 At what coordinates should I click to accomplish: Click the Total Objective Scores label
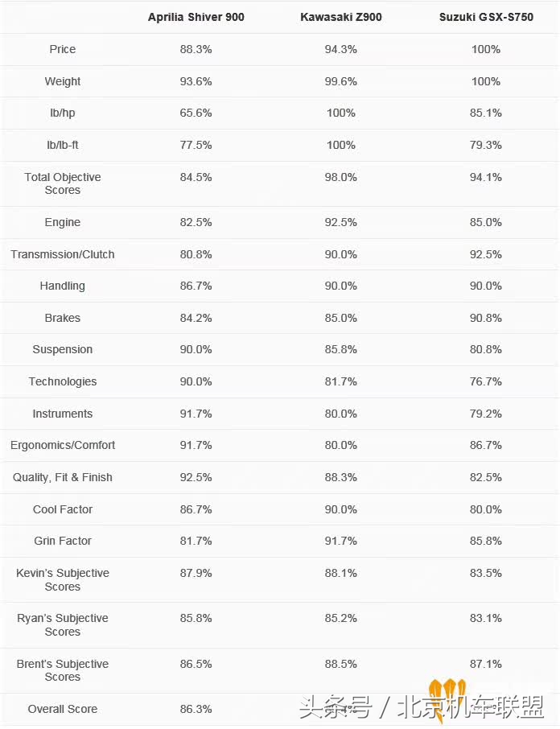click(63, 183)
